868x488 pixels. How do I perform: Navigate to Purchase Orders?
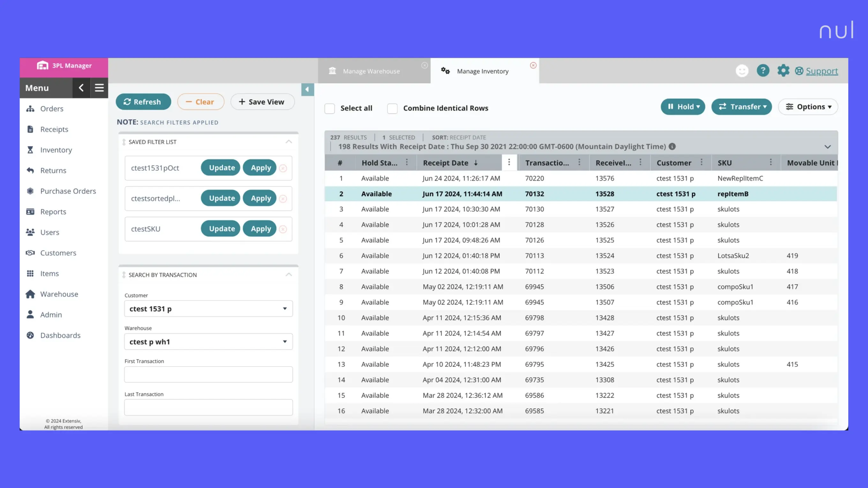(68, 191)
